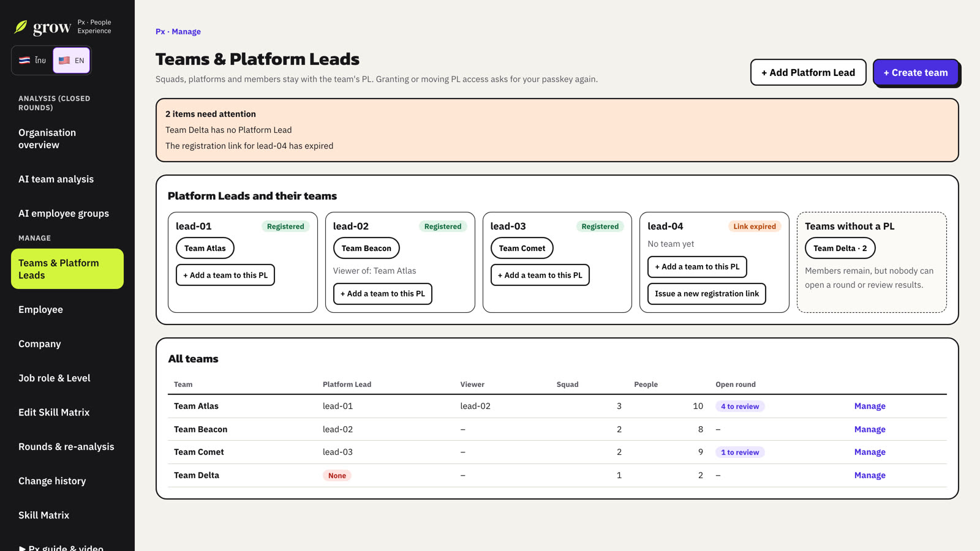
Task: Click the Manage breadcrumb link
Action: pos(186,32)
